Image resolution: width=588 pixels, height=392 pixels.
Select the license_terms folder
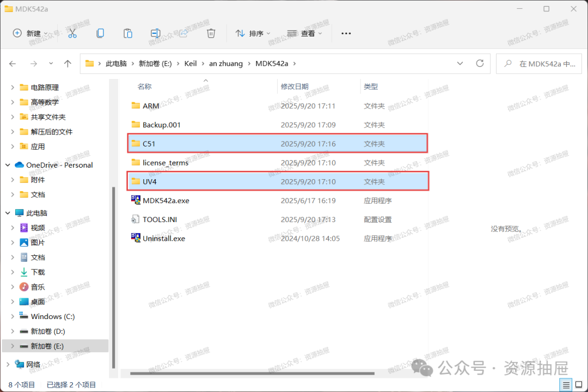278,163
